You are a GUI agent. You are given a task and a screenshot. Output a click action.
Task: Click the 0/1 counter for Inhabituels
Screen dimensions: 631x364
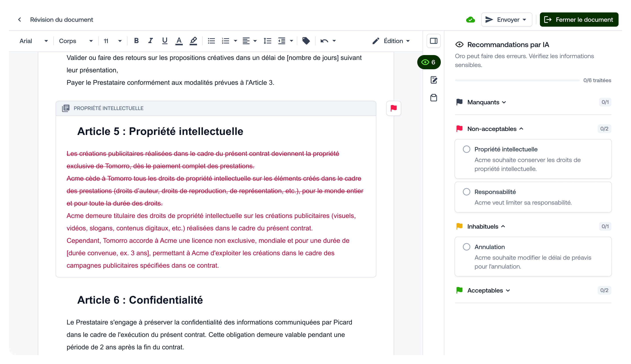coord(605,226)
